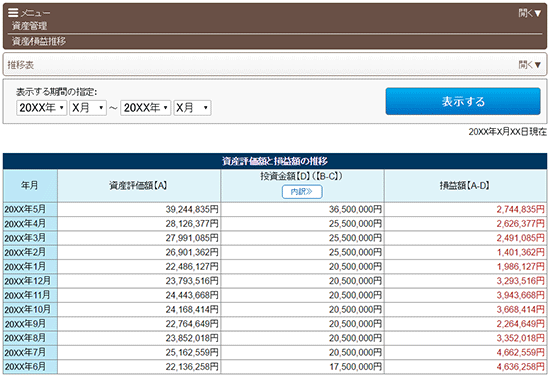Click asset value 23,852,018円
Image resolution: width=550 pixels, height=377 pixels.
click(x=192, y=338)
